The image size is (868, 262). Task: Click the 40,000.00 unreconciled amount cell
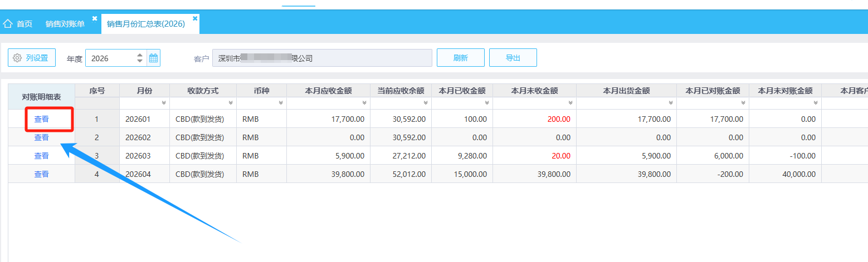pyautogui.click(x=785, y=174)
